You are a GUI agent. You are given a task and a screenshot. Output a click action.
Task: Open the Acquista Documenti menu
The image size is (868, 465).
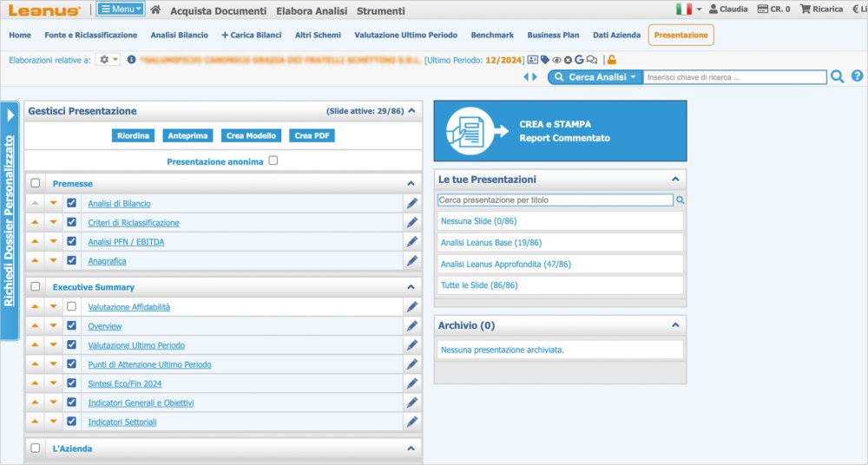[x=218, y=10]
